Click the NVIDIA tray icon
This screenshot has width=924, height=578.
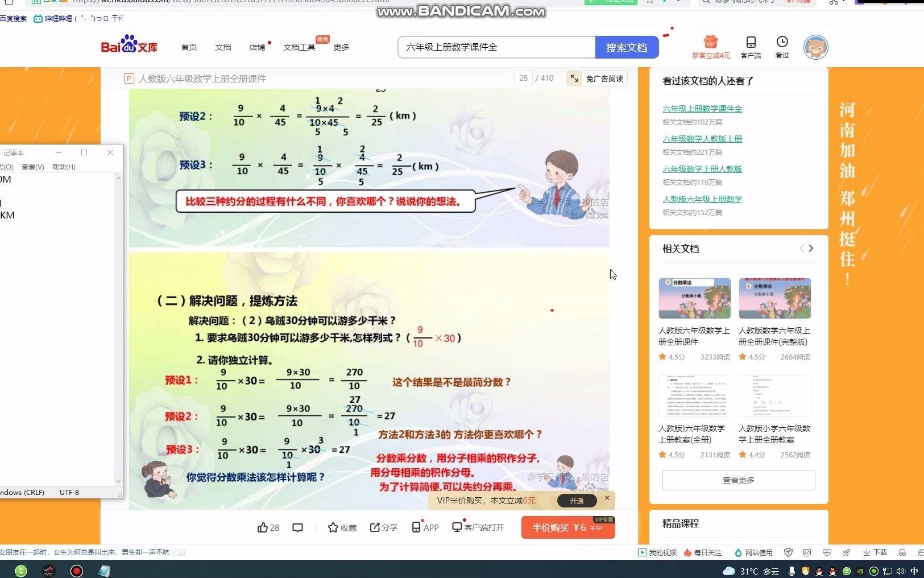(x=860, y=571)
